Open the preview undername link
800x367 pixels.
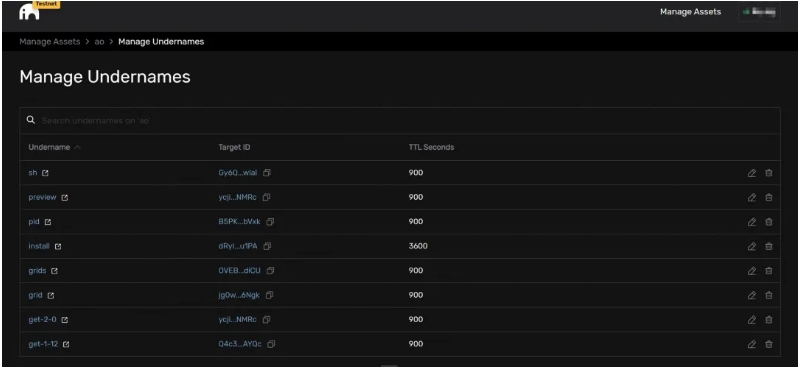[x=42, y=198]
